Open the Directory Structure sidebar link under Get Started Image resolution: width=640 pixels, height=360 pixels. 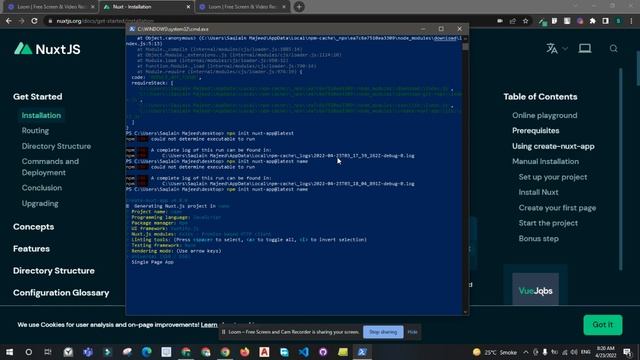coord(56,146)
